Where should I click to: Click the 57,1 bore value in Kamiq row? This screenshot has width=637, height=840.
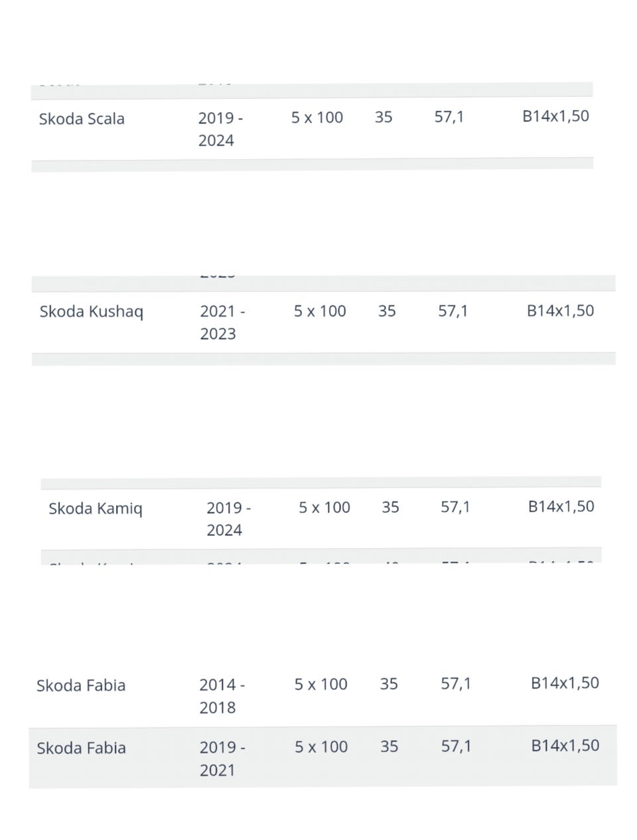pyautogui.click(x=455, y=508)
